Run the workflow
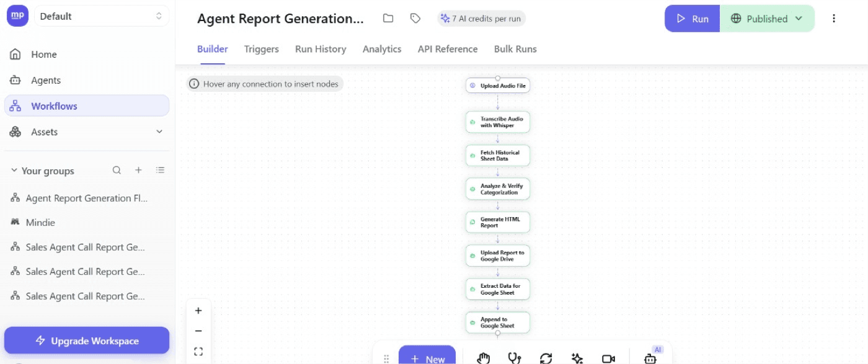The height and width of the screenshot is (364, 868). pyautogui.click(x=693, y=19)
